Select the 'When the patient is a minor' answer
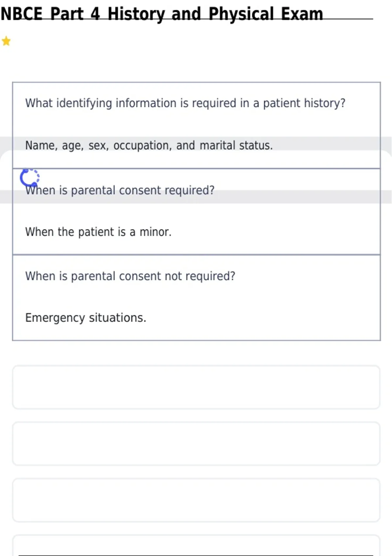This screenshot has width=392, height=556. 98,232
